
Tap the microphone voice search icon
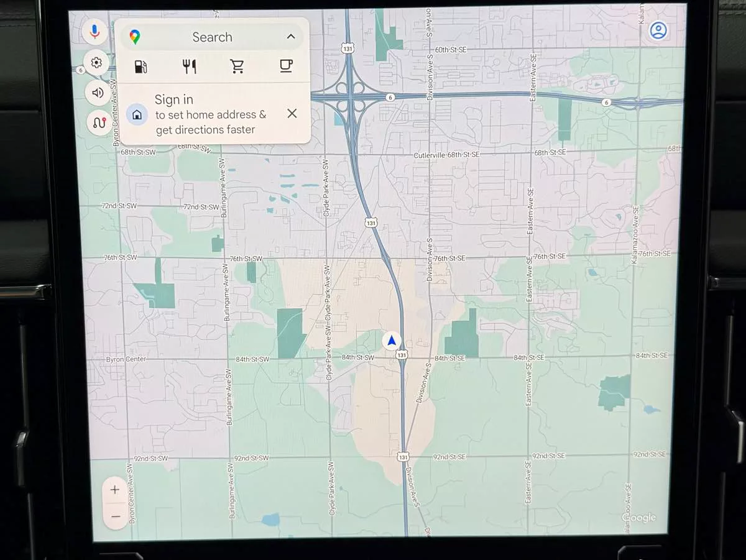tap(95, 31)
